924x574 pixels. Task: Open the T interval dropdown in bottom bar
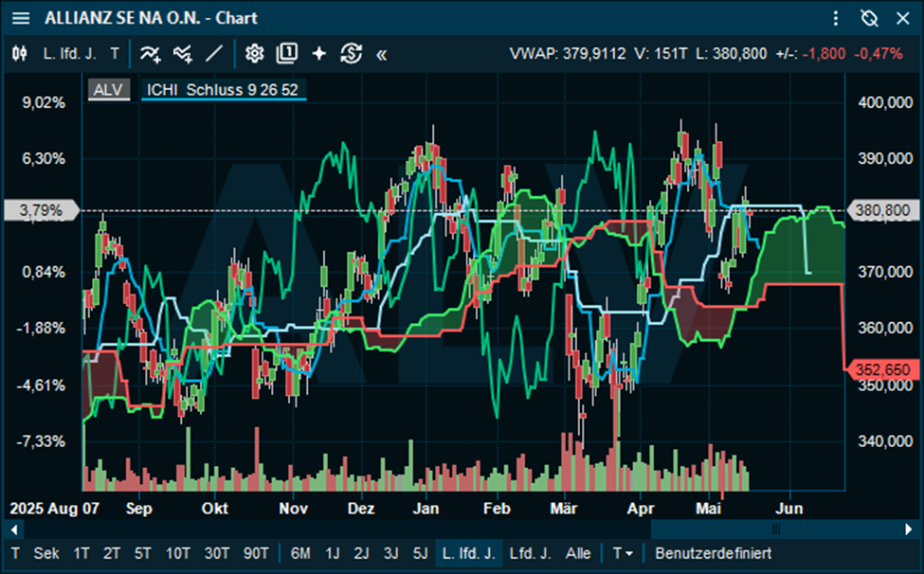(623, 553)
